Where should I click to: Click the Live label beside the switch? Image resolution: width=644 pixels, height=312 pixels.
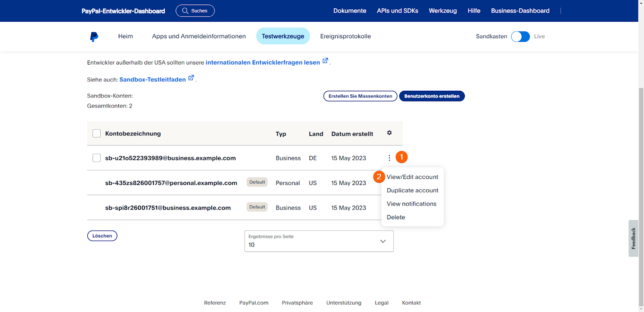tap(539, 36)
